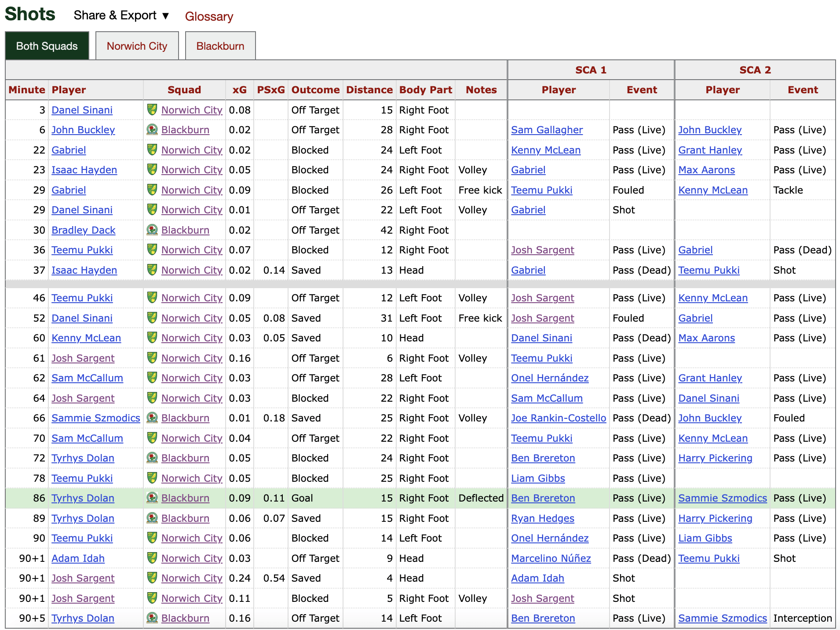Click Norwich City crest in minute 3 row
The image size is (840, 630).
click(x=152, y=110)
